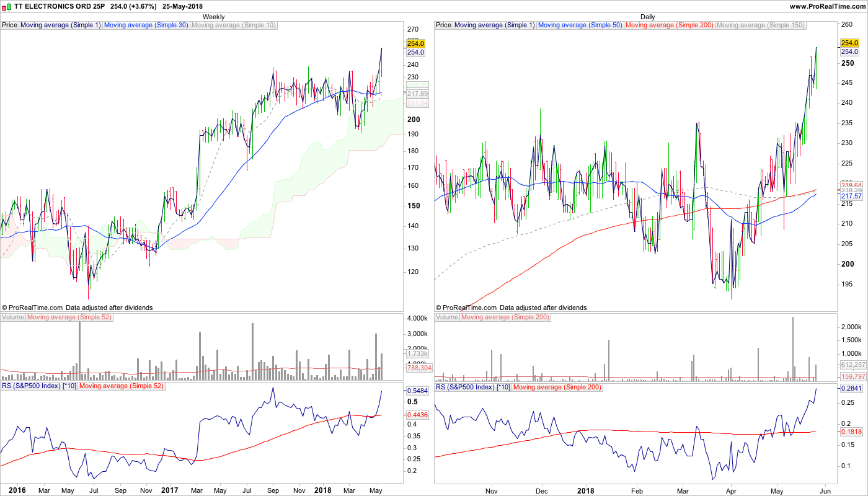Click Moving average (Simple 52) in Weekly RS legend
This screenshot has height=496, width=868.
(120, 387)
